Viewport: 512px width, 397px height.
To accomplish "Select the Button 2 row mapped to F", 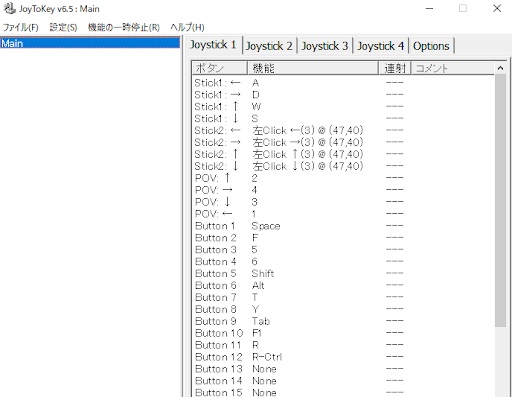I will point(343,238).
